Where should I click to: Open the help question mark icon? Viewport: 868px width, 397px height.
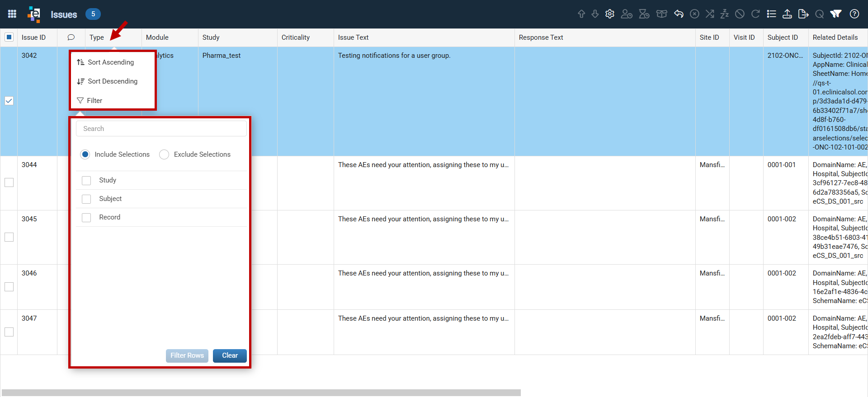854,14
